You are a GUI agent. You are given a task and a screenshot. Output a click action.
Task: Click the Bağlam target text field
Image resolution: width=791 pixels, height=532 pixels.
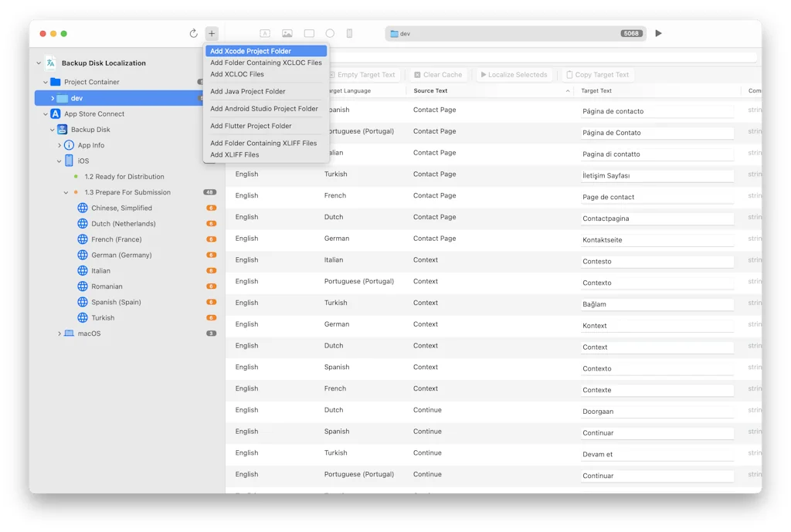(656, 303)
